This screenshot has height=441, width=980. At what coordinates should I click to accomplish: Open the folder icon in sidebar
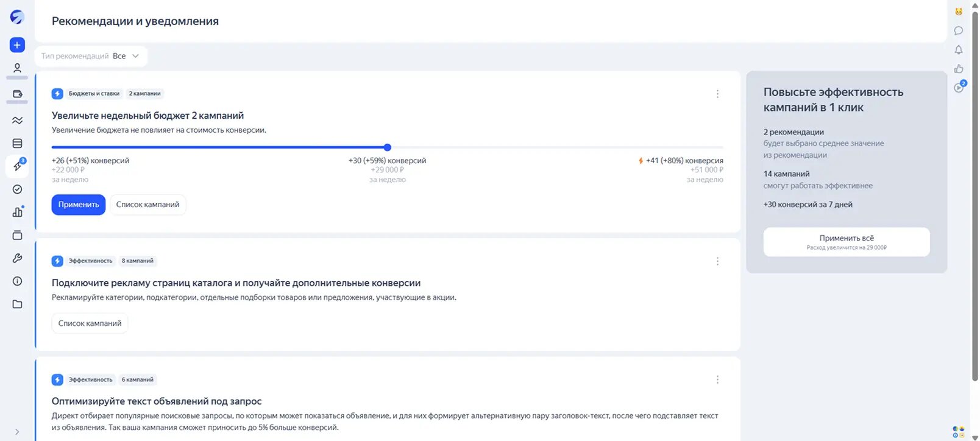17,304
